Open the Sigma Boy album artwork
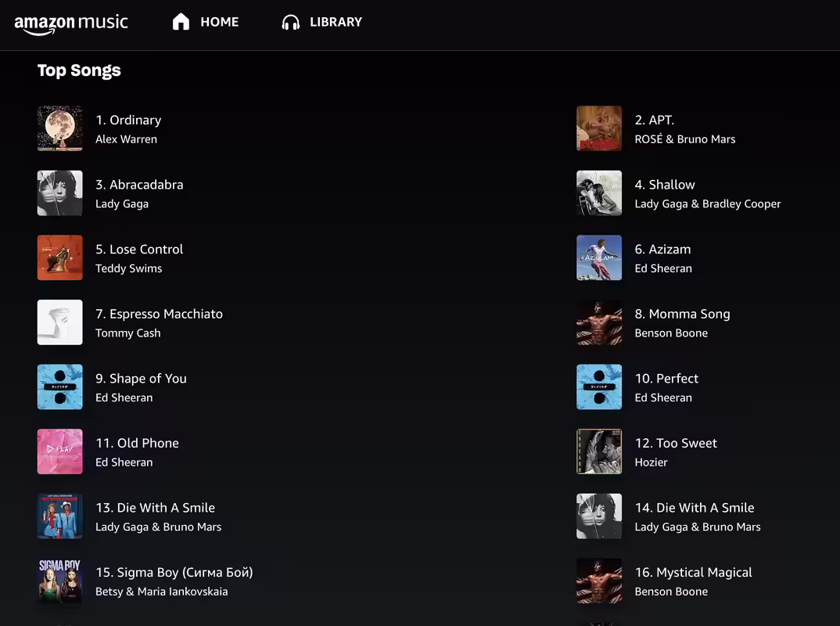 tap(60, 581)
